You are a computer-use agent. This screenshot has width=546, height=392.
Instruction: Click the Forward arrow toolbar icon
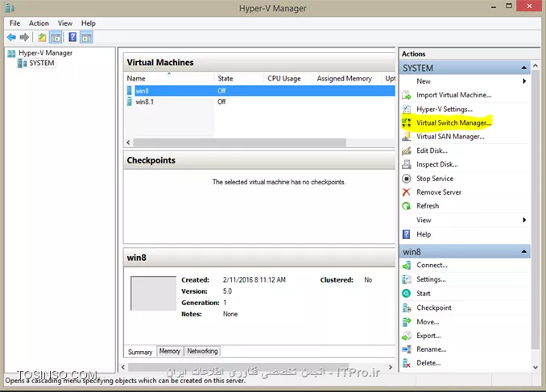(24, 37)
